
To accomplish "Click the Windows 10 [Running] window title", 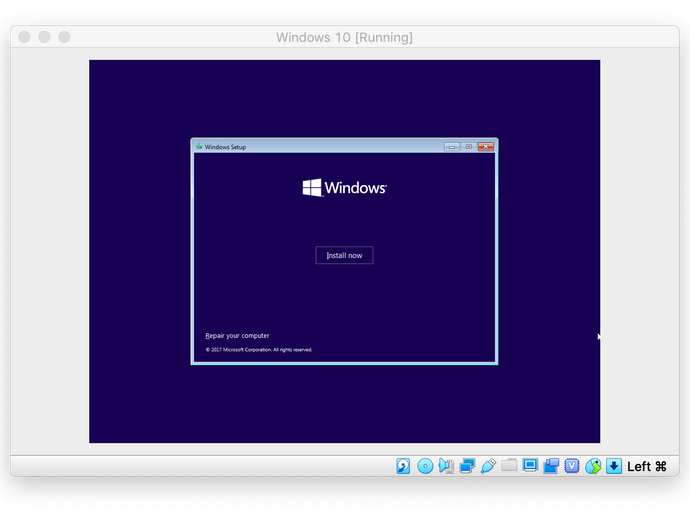I will pyautogui.click(x=345, y=37).
